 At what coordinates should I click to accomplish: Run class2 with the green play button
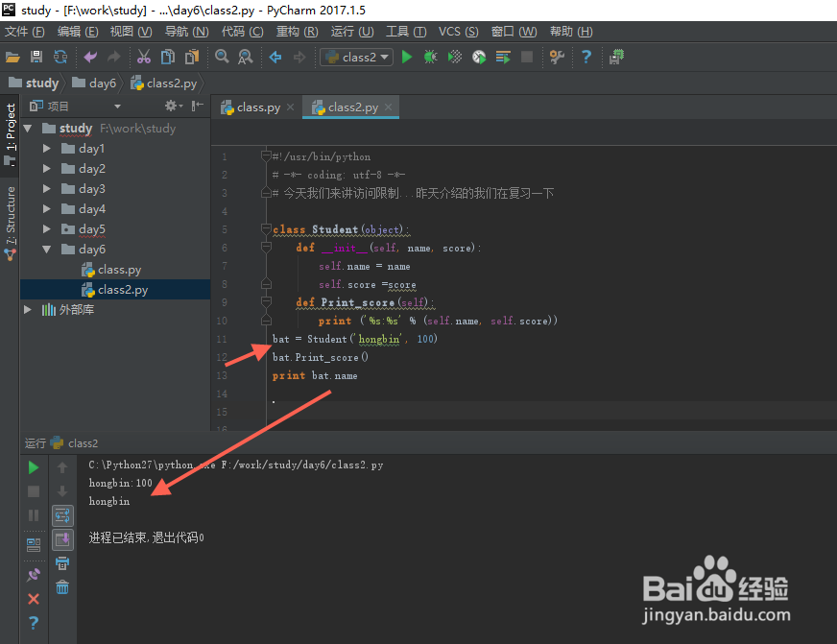tap(407, 57)
